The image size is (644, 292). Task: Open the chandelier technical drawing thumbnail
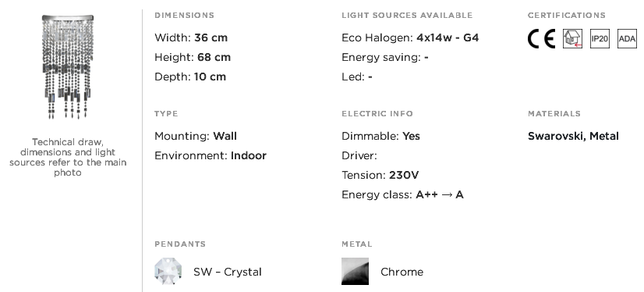[68, 66]
